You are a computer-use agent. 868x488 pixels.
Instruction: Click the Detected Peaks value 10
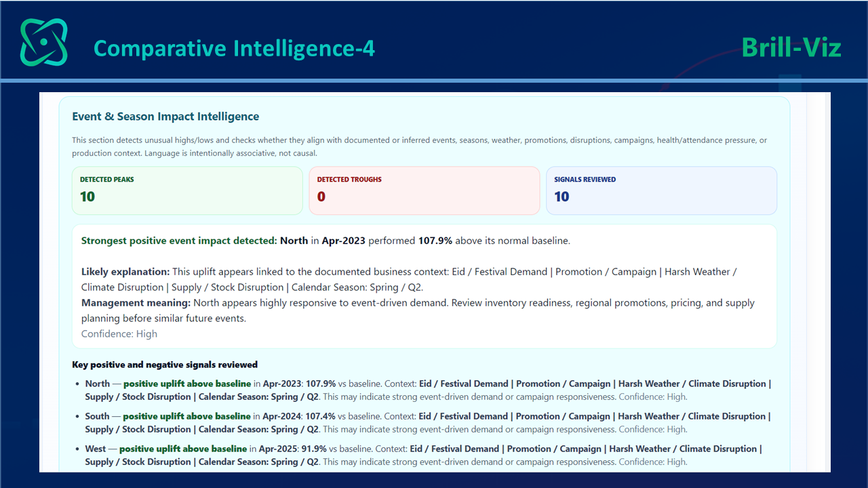click(x=87, y=197)
